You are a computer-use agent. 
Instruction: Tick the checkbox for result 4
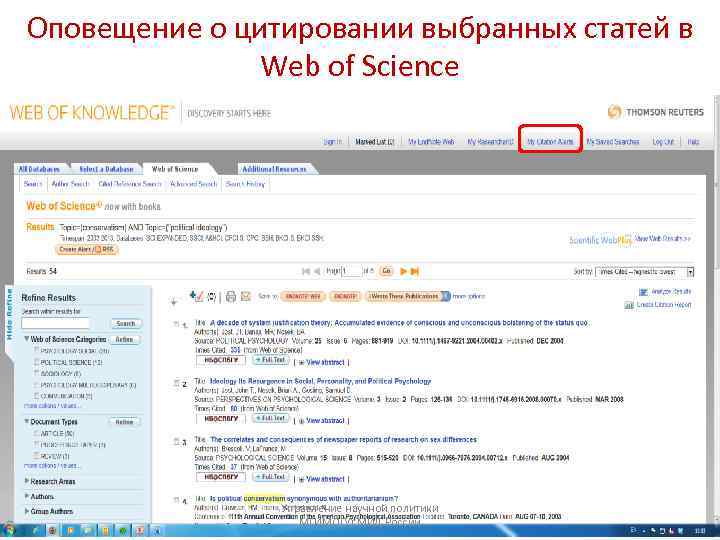tap(176, 500)
